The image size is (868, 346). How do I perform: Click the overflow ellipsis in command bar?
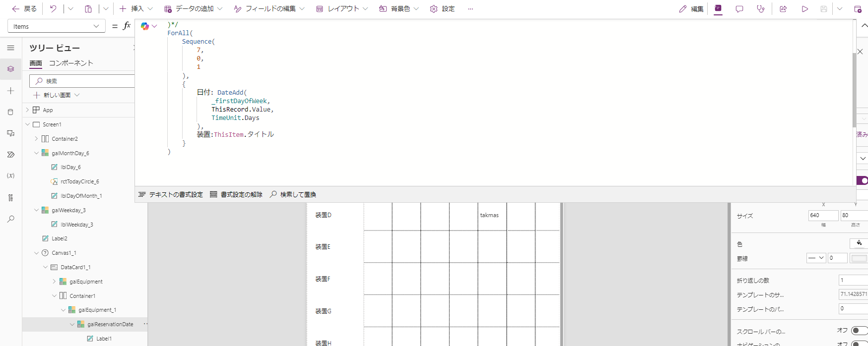coord(470,8)
